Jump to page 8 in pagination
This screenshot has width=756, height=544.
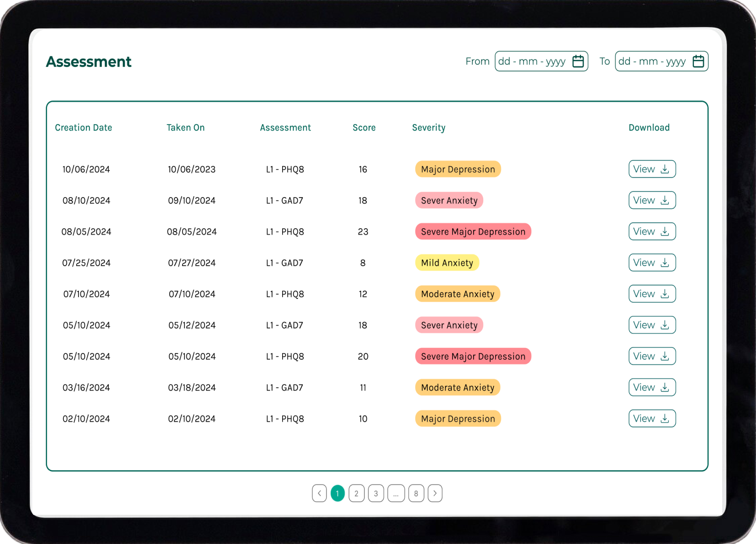[x=416, y=493]
